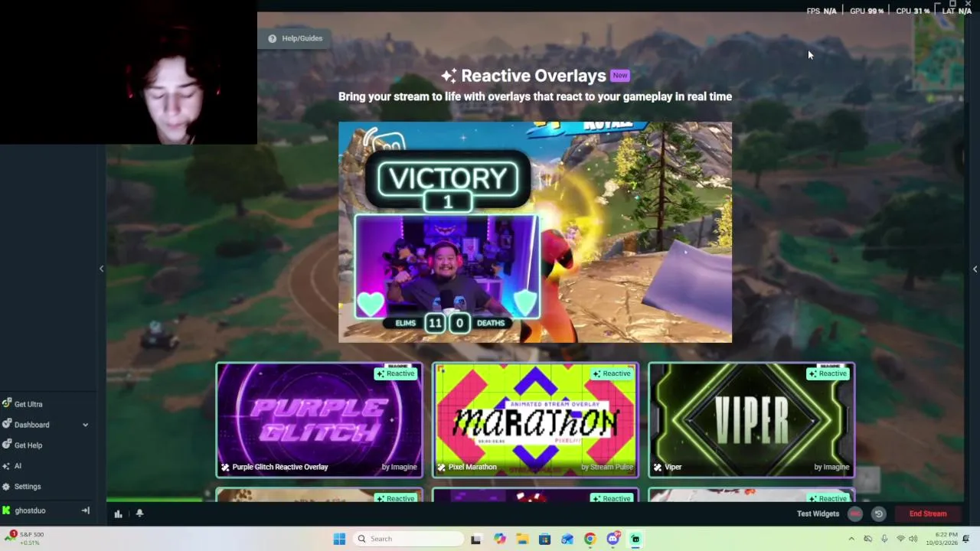Viewport: 980px width, 551px height.
Task: Expand the Dashboard dropdown chevron
Action: coord(86,425)
